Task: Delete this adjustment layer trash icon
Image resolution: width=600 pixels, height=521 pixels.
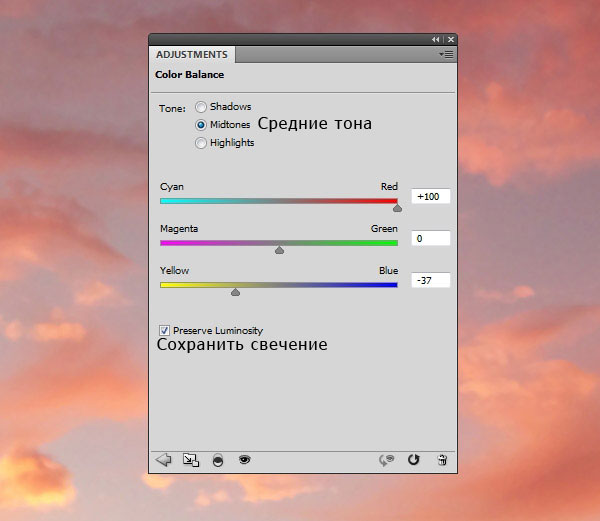Action: pos(442,460)
